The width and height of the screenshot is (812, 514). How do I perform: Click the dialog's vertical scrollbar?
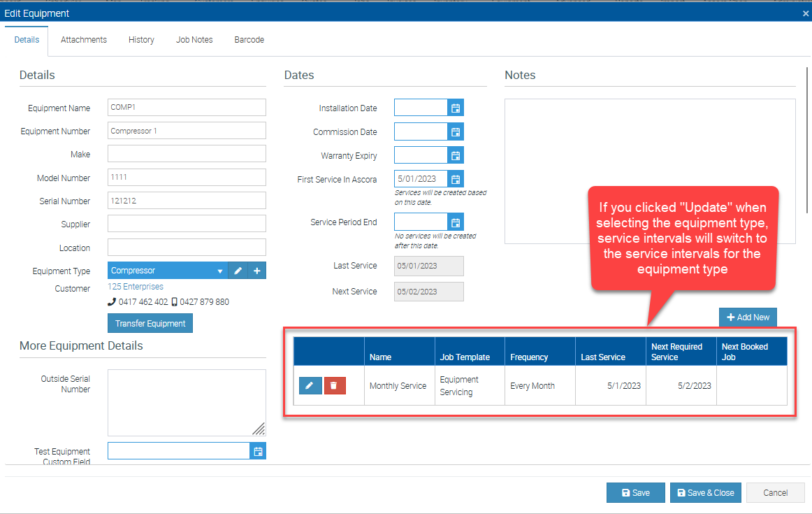point(807,140)
